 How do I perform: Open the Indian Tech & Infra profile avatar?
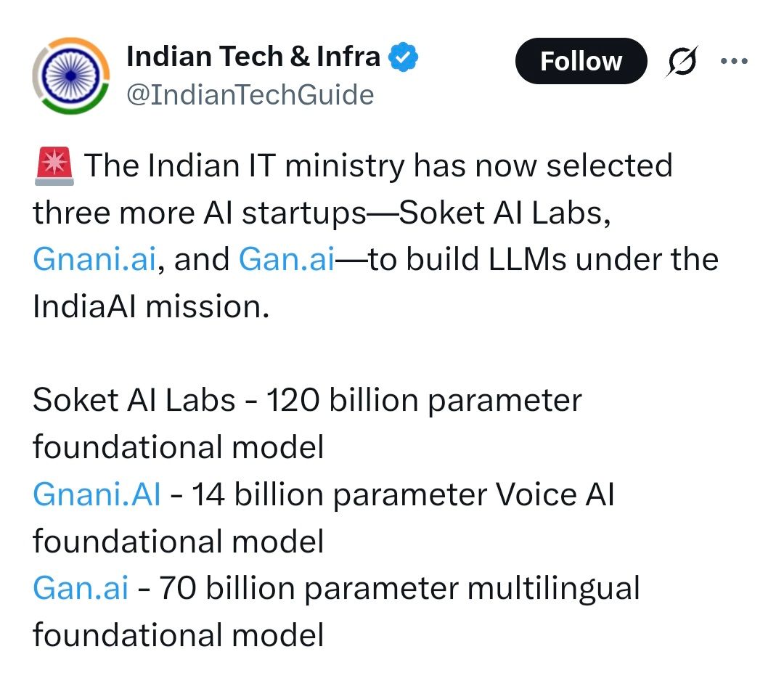[71, 76]
